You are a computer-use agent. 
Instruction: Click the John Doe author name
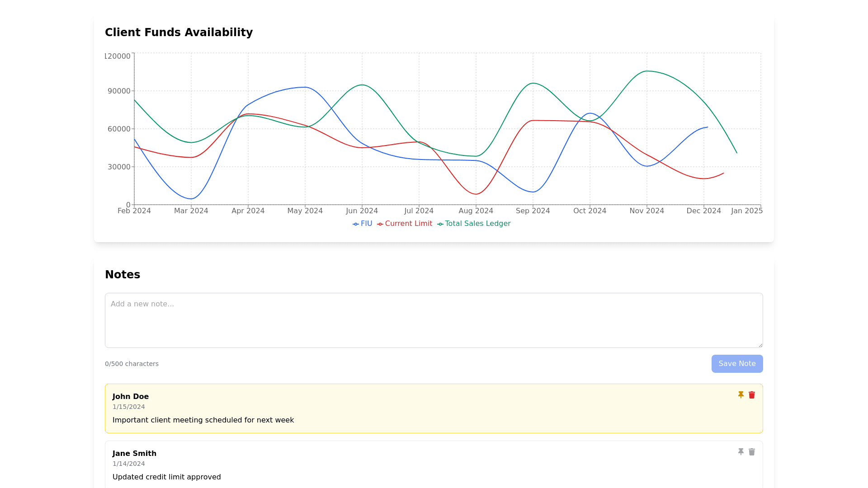[x=130, y=397]
